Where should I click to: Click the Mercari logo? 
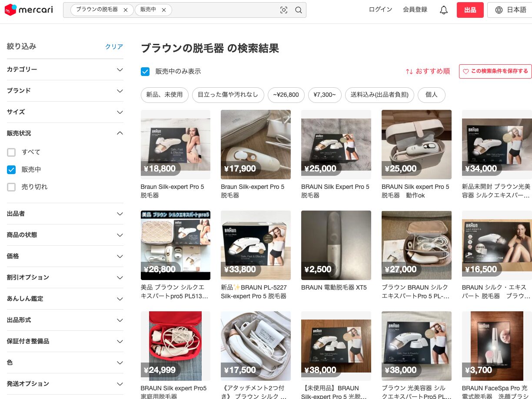click(29, 10)
